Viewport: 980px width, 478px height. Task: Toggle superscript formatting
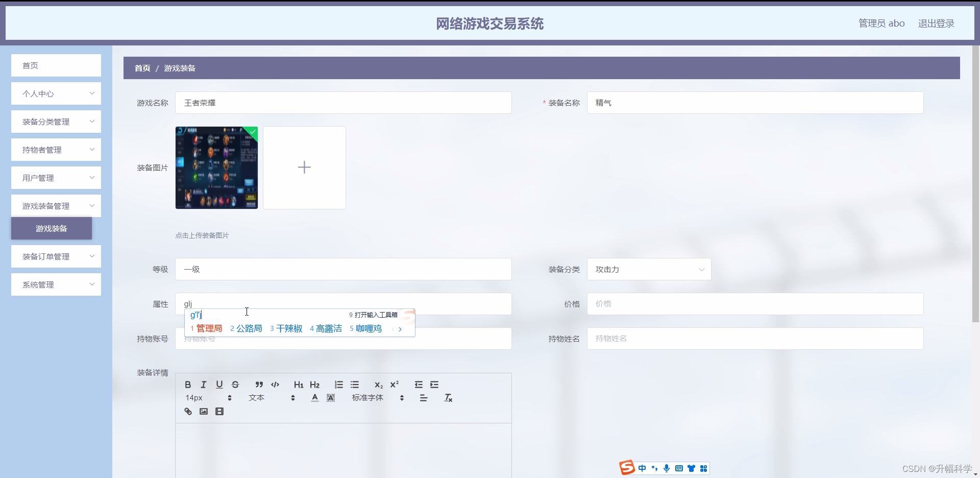(x=395, y=385)
